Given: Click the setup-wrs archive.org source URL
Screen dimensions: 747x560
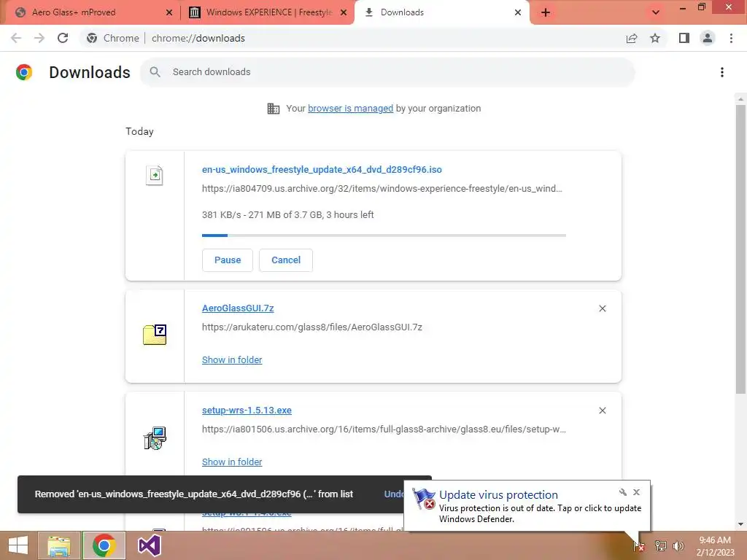Looking at the screenshot, I should point(384,429).
